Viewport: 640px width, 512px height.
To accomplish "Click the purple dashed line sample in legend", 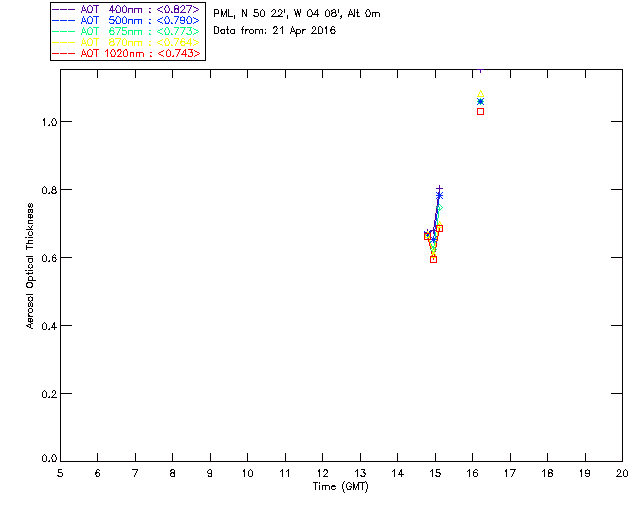I will pos(64,9).
